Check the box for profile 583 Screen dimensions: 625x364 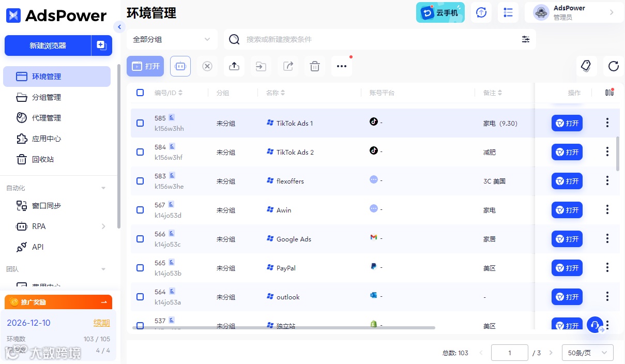pos(140,181)
